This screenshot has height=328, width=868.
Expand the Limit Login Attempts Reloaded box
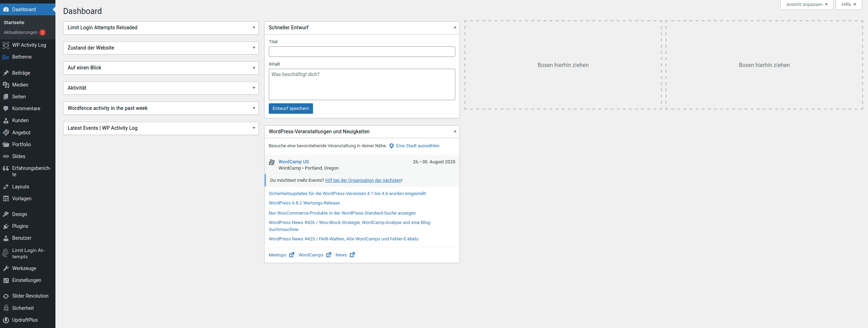254,28
